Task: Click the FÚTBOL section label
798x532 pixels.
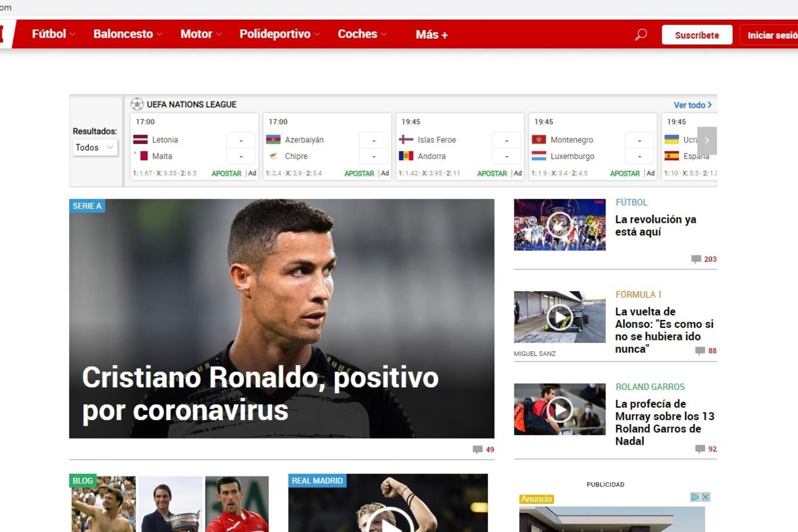Action: 631,202
